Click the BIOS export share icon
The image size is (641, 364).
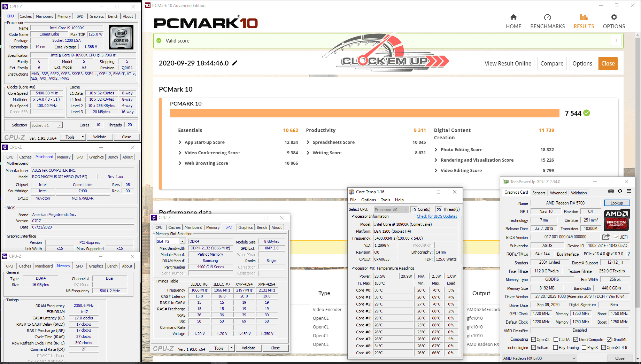[606, 237]
